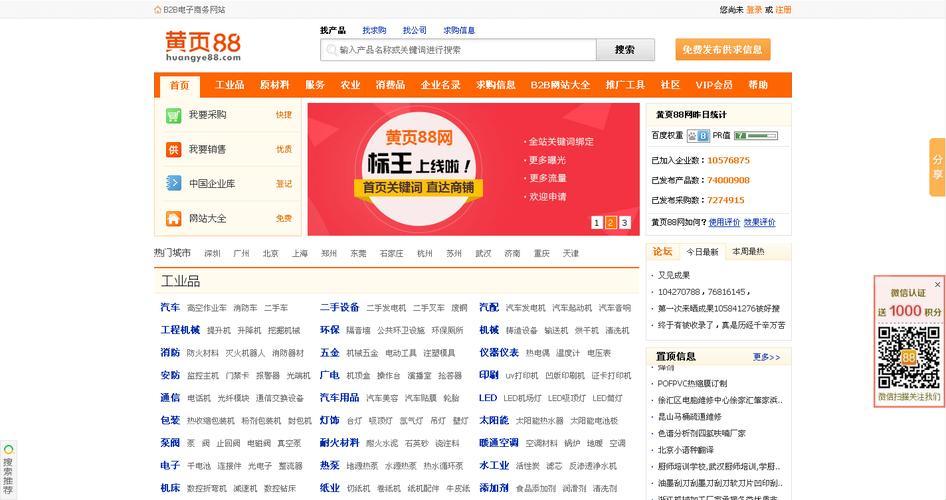Switch to the 今日最新 forum tab
This screenshot has height=500, width=946.
tap(702, 252)
